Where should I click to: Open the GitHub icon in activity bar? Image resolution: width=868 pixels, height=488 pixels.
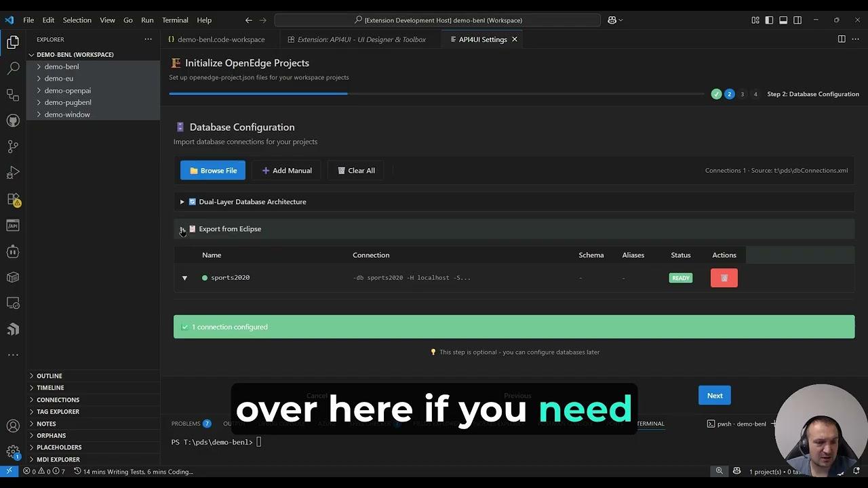pyautogui.click(x=13, y=121)
